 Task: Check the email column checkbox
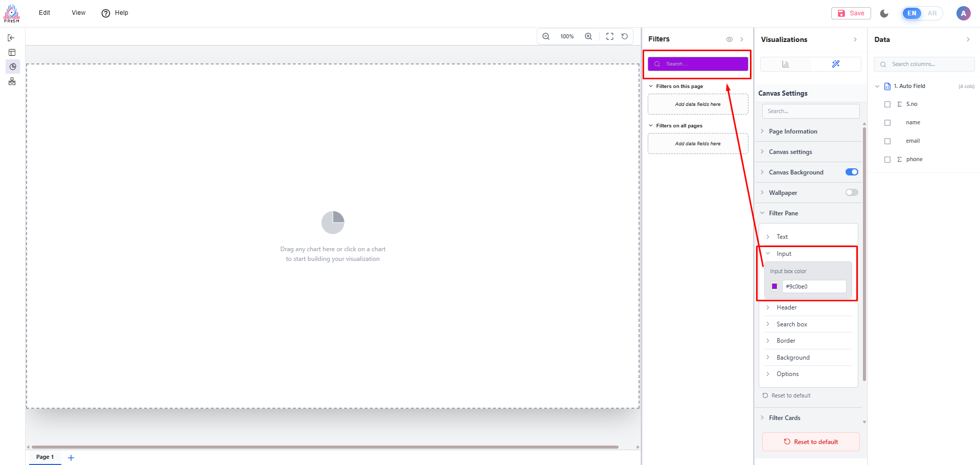tap(887, 141)
